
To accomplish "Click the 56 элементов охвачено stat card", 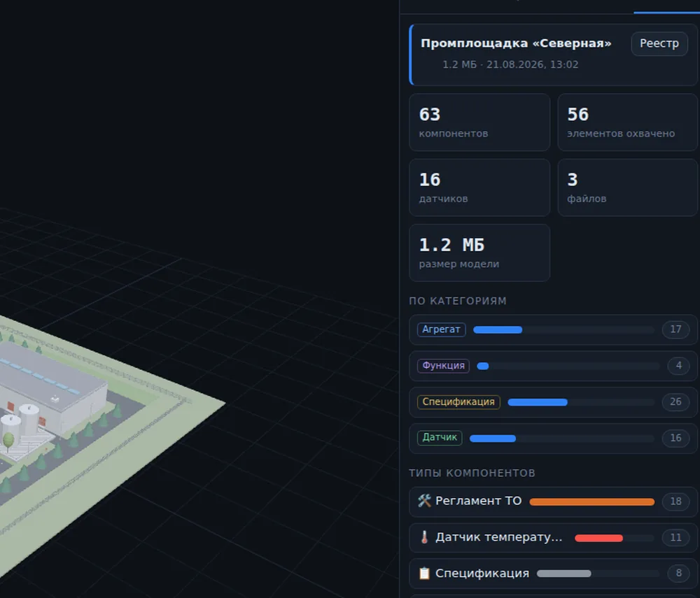I will [627, 122].
